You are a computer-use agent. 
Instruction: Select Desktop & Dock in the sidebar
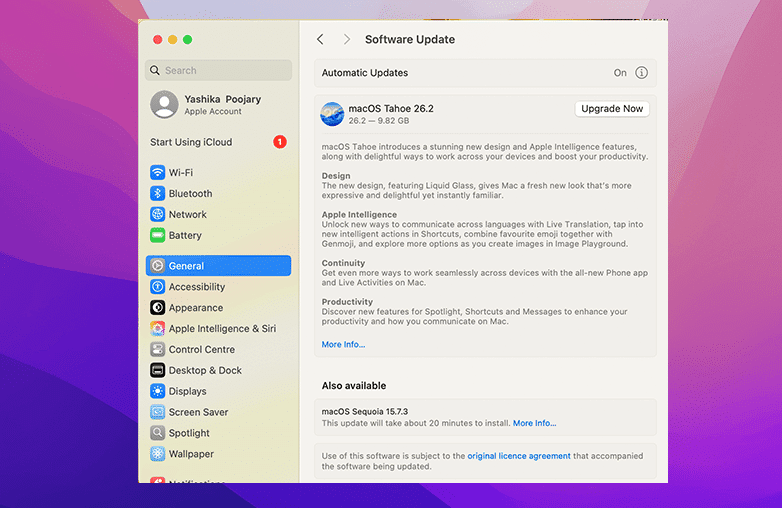click(x=218, y=370)
